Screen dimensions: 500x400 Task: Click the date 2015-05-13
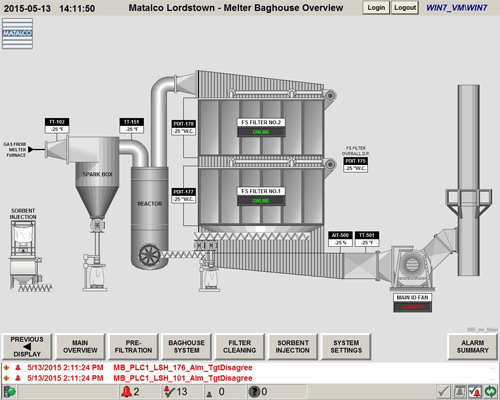[x=27, y=8]
